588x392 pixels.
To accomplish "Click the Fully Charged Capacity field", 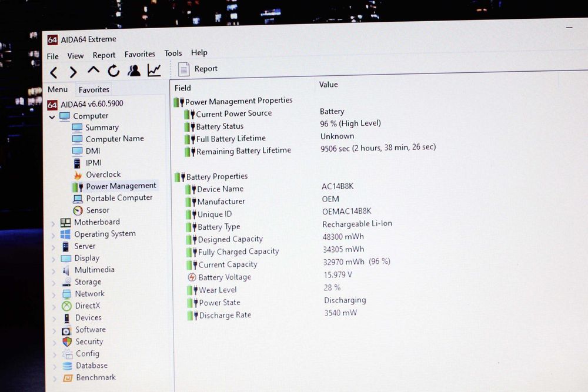I will click(x=239, y=252).
